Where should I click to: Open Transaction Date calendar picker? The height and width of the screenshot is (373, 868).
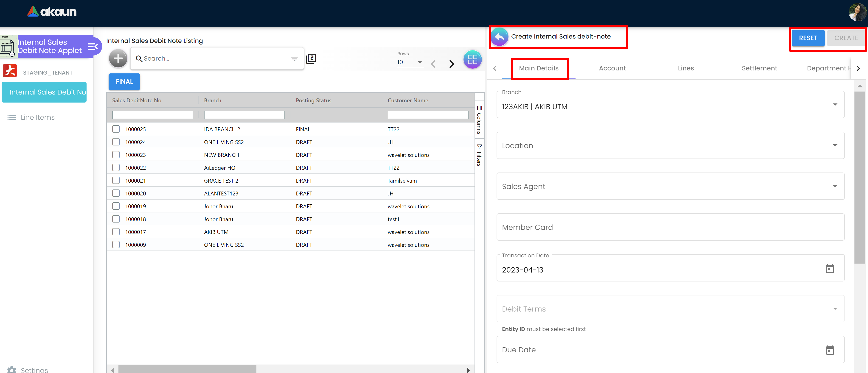(x=830, y=269)
